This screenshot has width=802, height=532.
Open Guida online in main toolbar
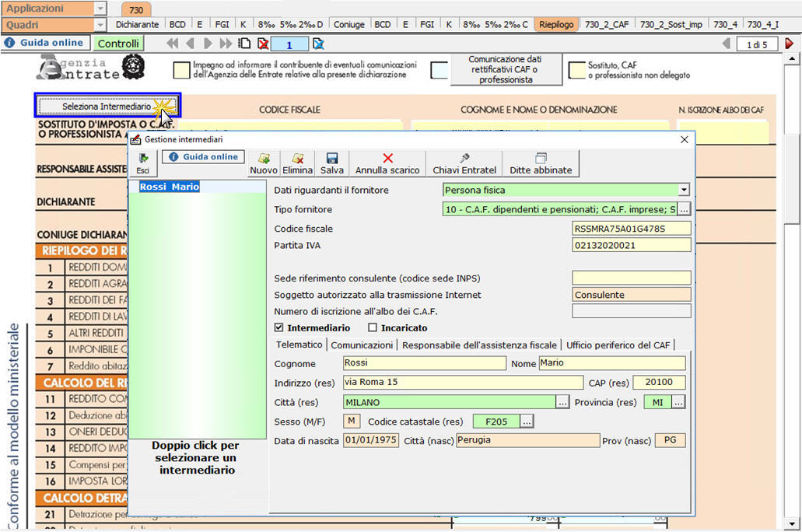click(46, 43)
